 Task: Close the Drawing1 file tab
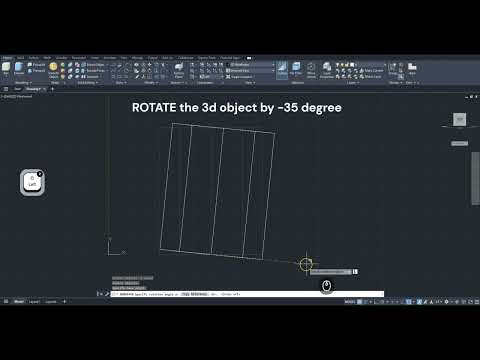coord(44,89)
